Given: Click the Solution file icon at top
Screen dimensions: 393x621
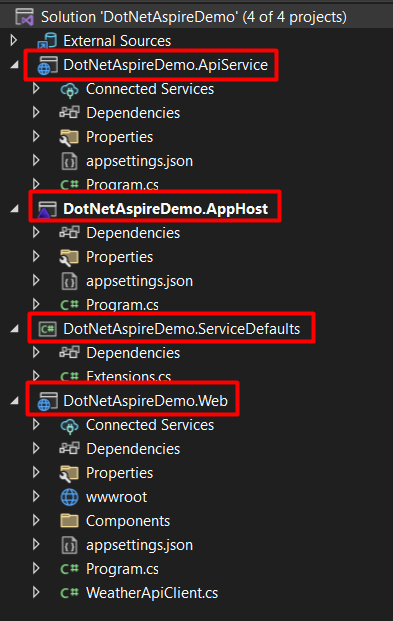Looking at the screenshot, I should pos(24,17).
